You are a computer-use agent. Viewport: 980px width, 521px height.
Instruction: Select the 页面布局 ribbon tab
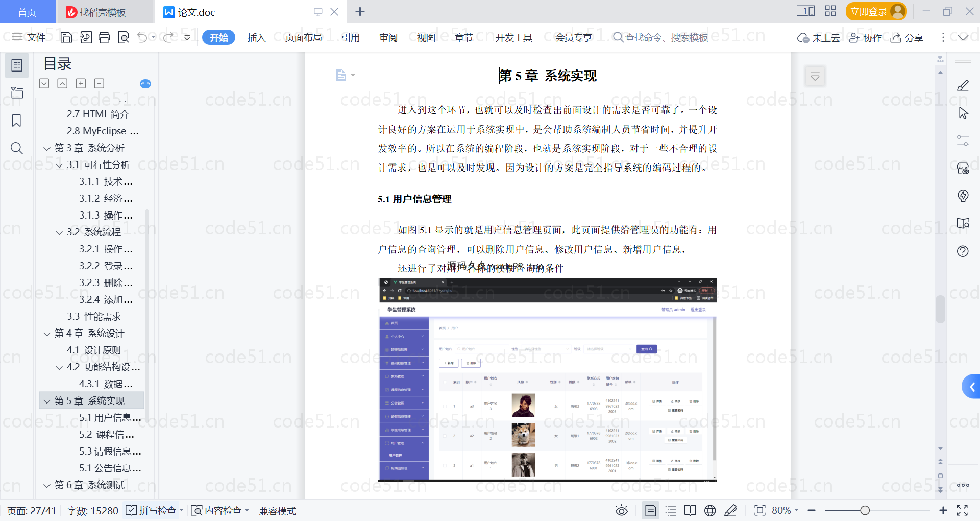303,37
